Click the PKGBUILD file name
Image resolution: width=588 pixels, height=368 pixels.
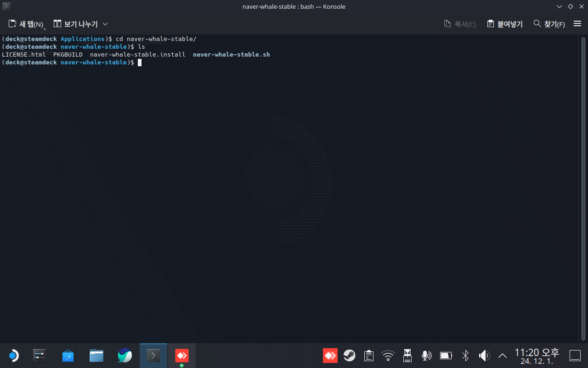tap(68, 54)
